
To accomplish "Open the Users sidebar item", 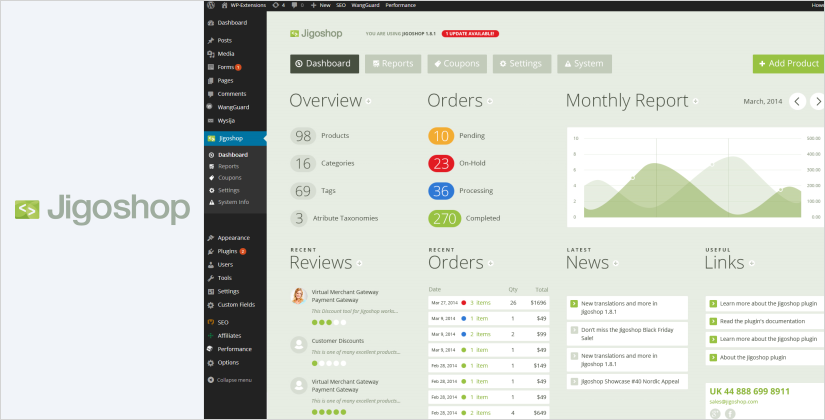I will [x=225, y=264].
